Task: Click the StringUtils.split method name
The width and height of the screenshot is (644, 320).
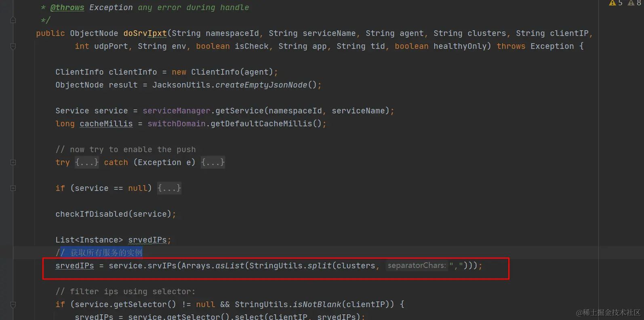Action: coord(320,266)
